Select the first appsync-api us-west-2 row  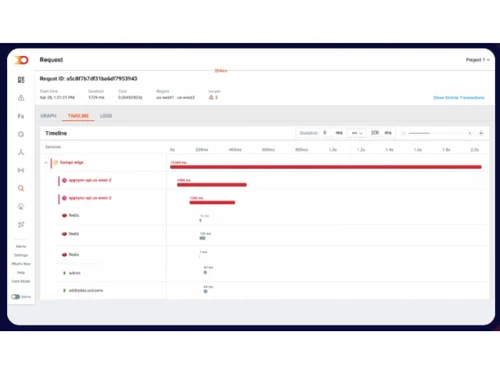pos(90,180)
